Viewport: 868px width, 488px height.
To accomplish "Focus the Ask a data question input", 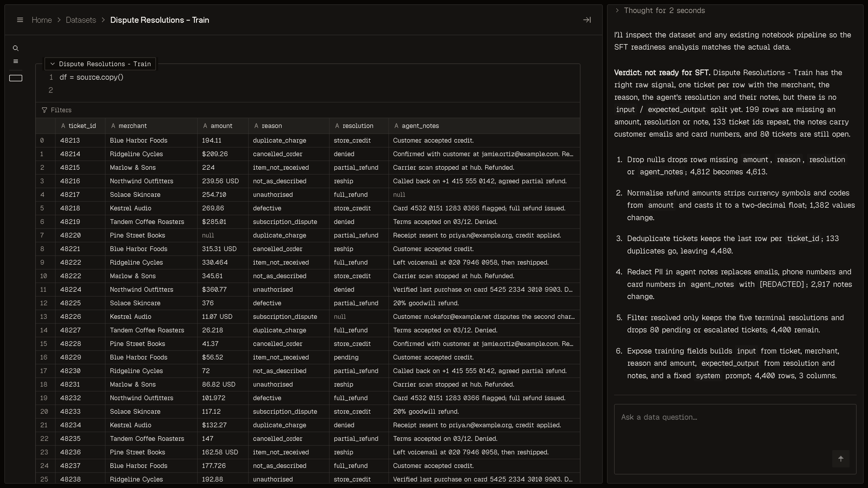I will pos(735,439).
